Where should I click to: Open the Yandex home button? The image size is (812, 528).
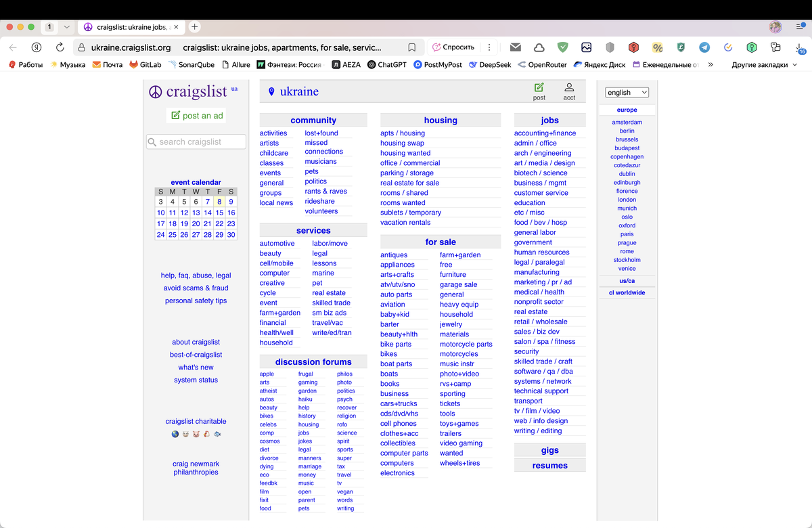coord(37,47)
